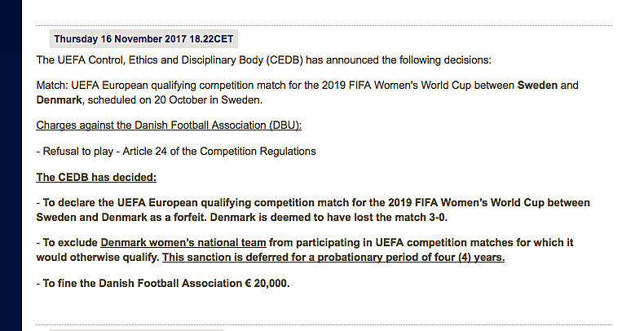Click the dotted separator below the fine line
644x331 pixels.
pos(324,324)
